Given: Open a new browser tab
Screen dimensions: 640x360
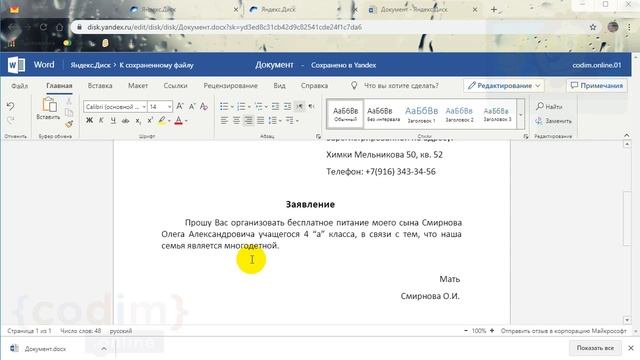Looking at the screenshot, I should pos(494,9).
